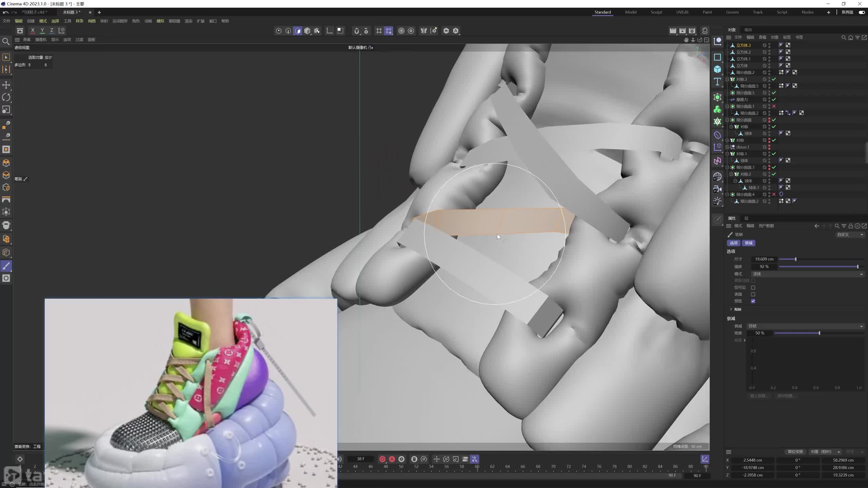Add a Text object from palette

pyautogui.click(x=717, y=82)
